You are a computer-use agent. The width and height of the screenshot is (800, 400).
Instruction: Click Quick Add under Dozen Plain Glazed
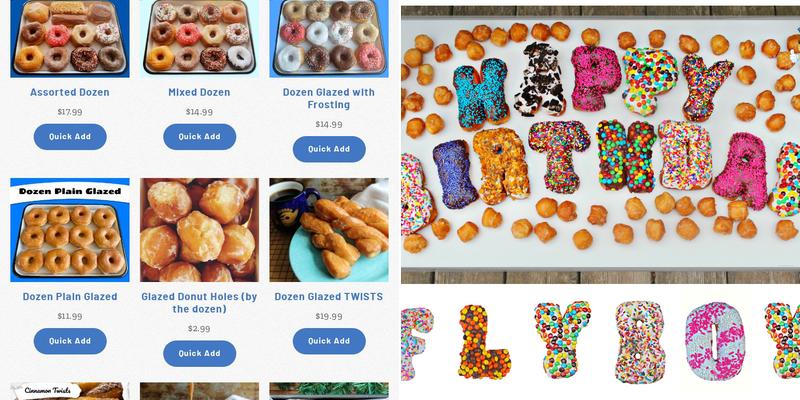[70, 341]
